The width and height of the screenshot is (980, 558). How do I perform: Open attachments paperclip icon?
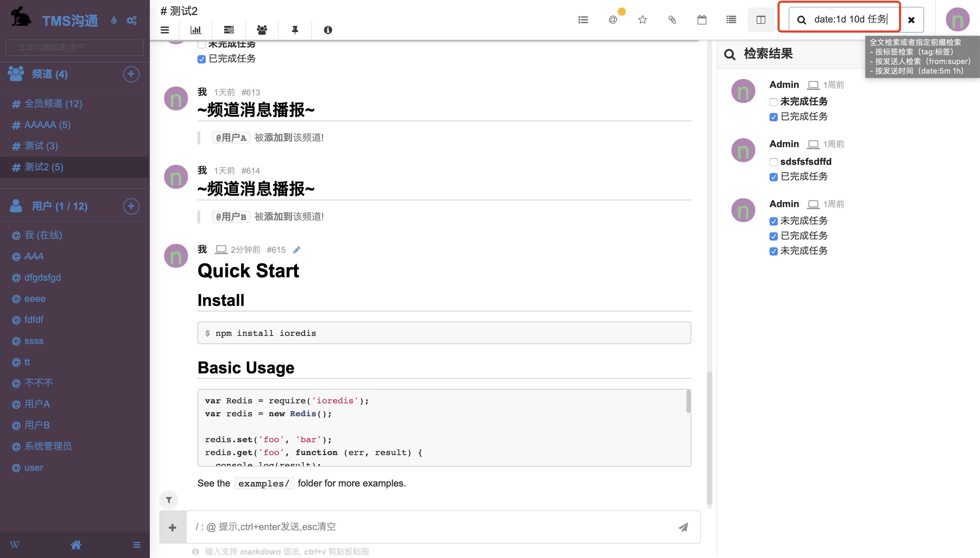click(x=672, y=19)
